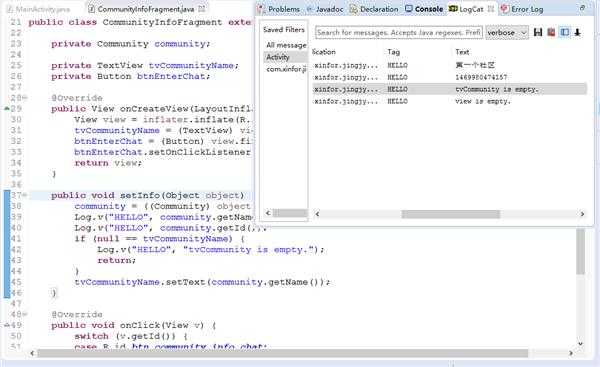Select the LogCat tab
This screenshot has height=367, width=600.
coord(471,9)
